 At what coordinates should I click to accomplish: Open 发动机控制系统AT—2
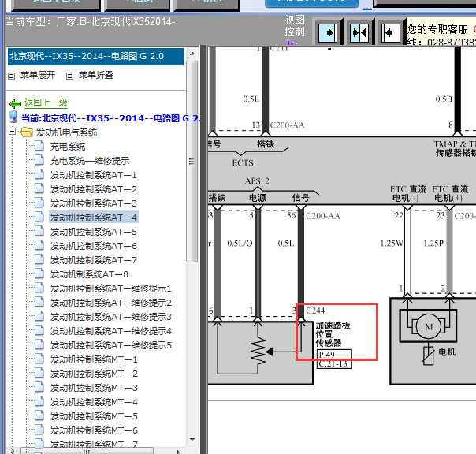click(94, 189)
